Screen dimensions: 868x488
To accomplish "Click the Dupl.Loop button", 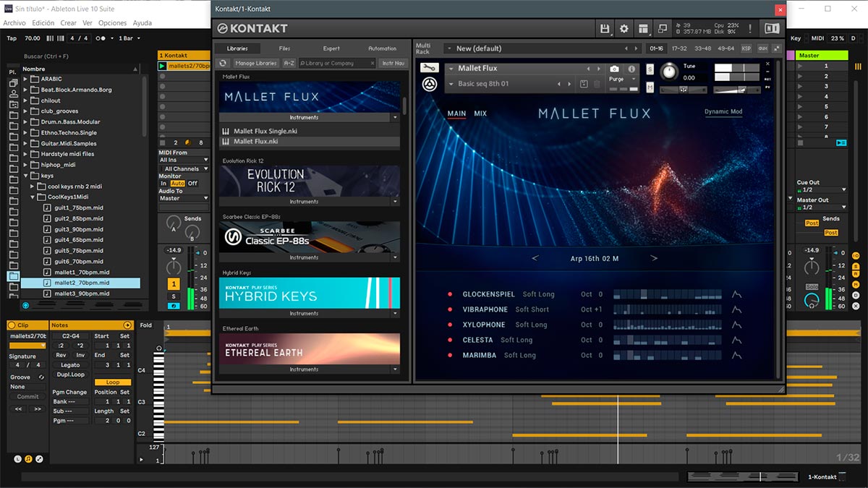I will click(x=71, y=374).
